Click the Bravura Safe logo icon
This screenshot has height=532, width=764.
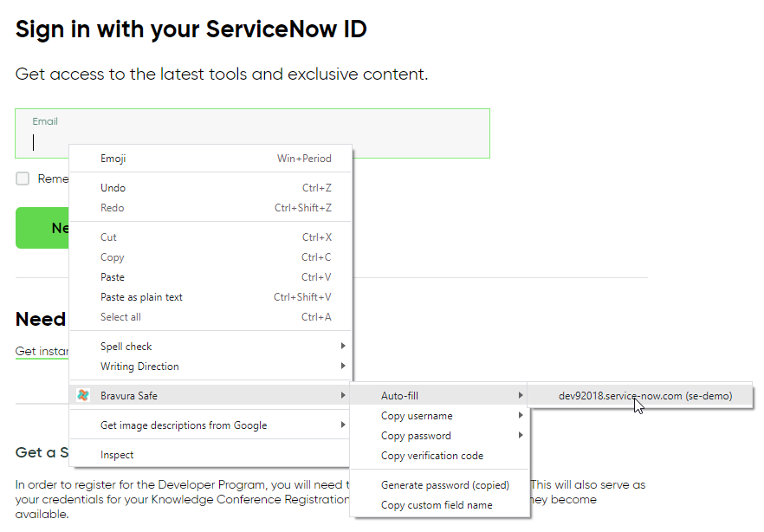pos(83,396)
